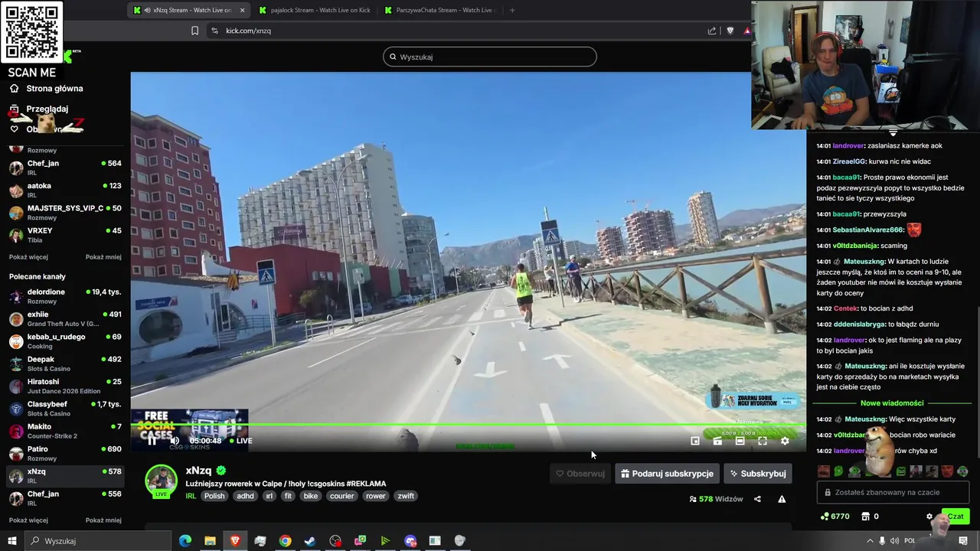Click the browser share icon in address bar
Viewport: 980px width, 551px height.
pos(712,31)
